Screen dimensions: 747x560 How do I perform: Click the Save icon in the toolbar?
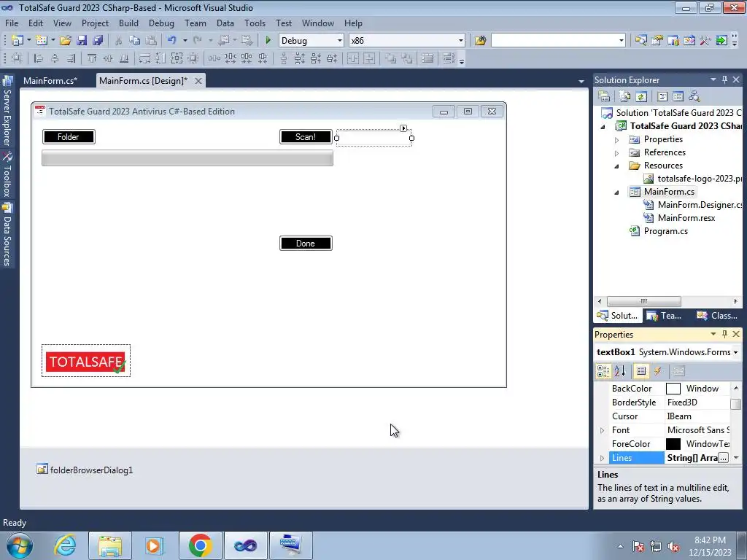click(82, 41)
